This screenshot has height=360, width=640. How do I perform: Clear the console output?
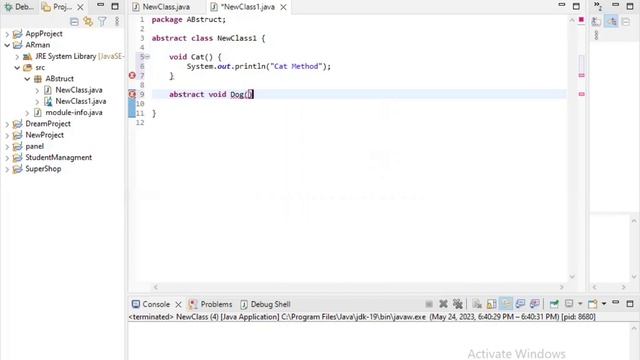coord(477,304)
